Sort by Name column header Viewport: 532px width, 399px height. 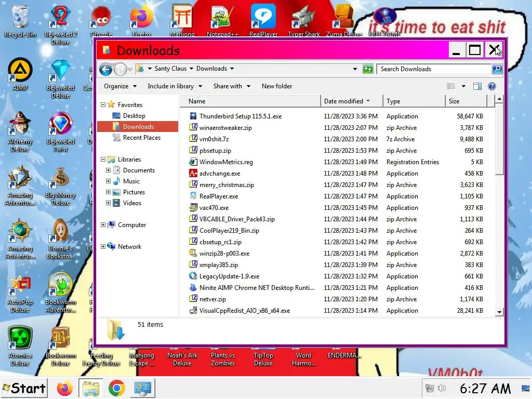250,101
